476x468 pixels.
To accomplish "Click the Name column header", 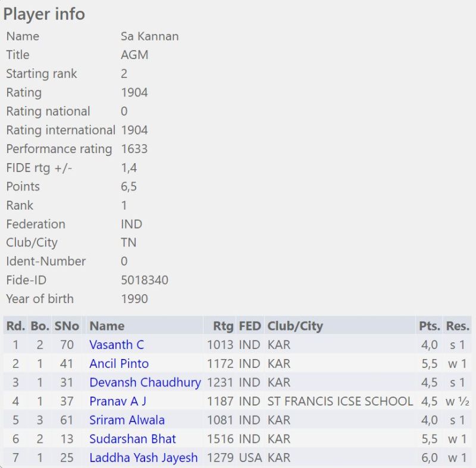I will pyautogui.click(x=107, y=326).
